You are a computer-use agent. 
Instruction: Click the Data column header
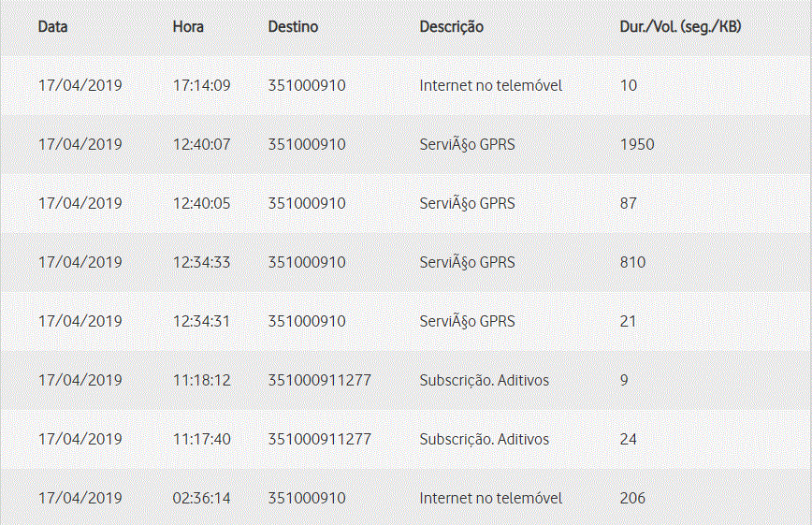(52, 27)
